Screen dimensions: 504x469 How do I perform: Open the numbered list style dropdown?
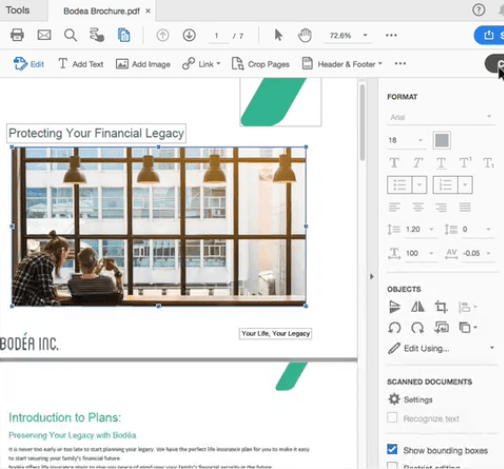pos(465,185)
